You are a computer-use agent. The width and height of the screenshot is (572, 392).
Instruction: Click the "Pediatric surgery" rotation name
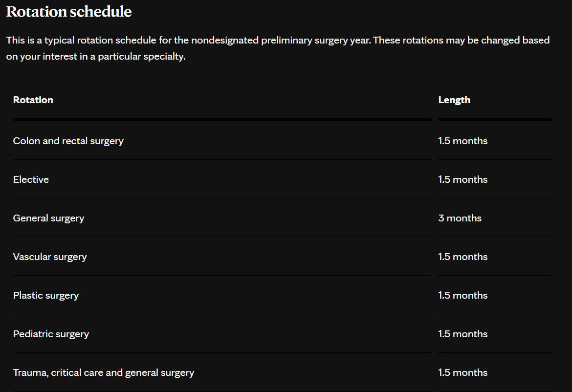[x=51, y=334]
